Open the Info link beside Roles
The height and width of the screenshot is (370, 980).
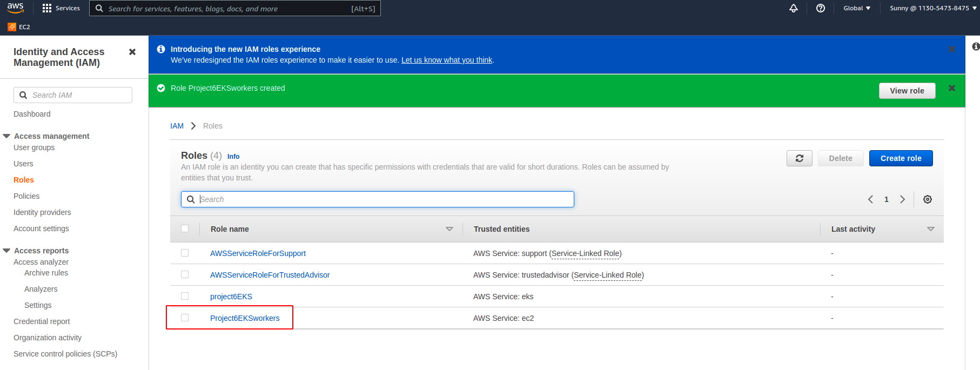click(x=233, y=157)
